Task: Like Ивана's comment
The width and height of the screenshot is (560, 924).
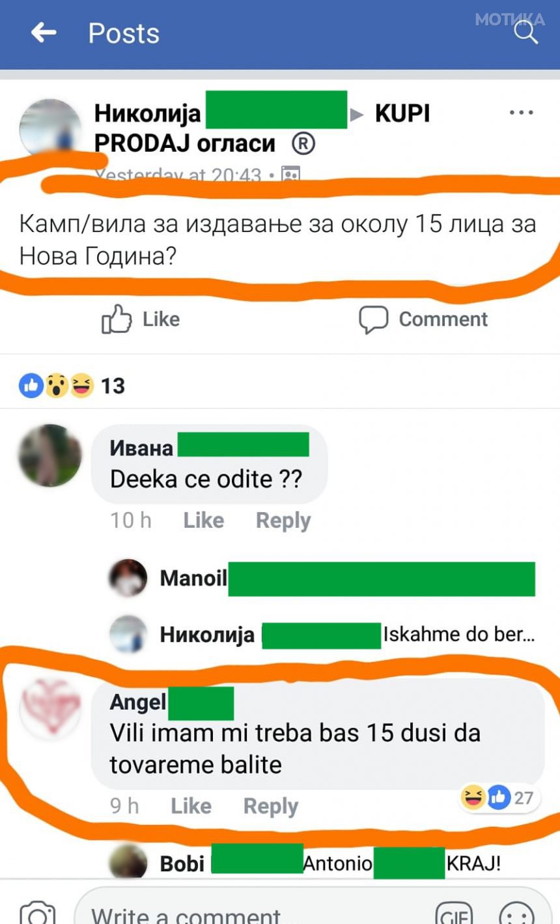Action: click(203, 521)
